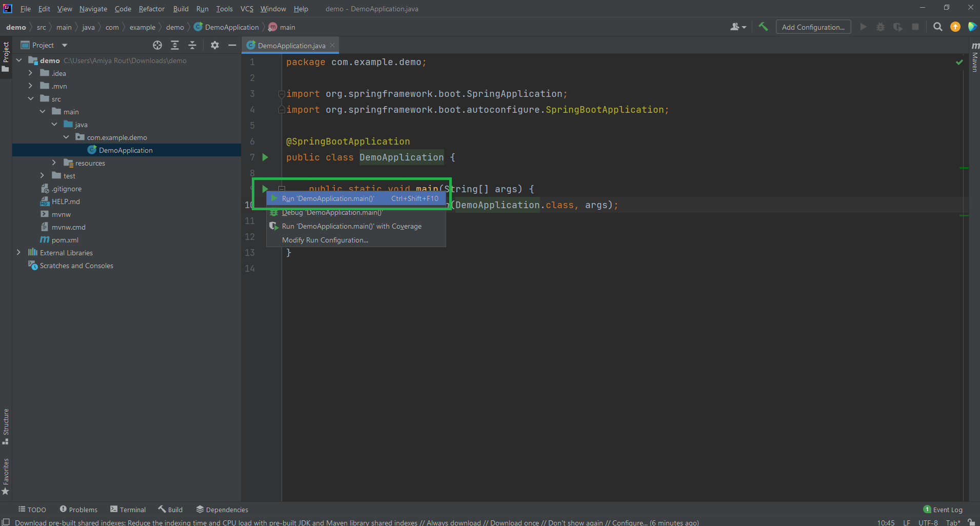980x526 pixels.
Task: Close the DemoApplication.java editor tab
Action: 332,45
